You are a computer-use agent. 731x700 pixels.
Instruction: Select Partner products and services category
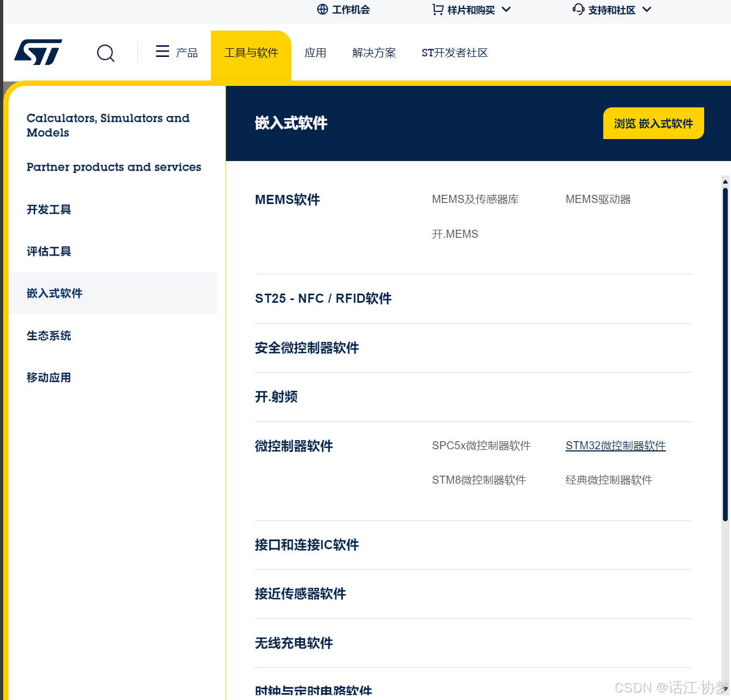[x=114, y=167]
